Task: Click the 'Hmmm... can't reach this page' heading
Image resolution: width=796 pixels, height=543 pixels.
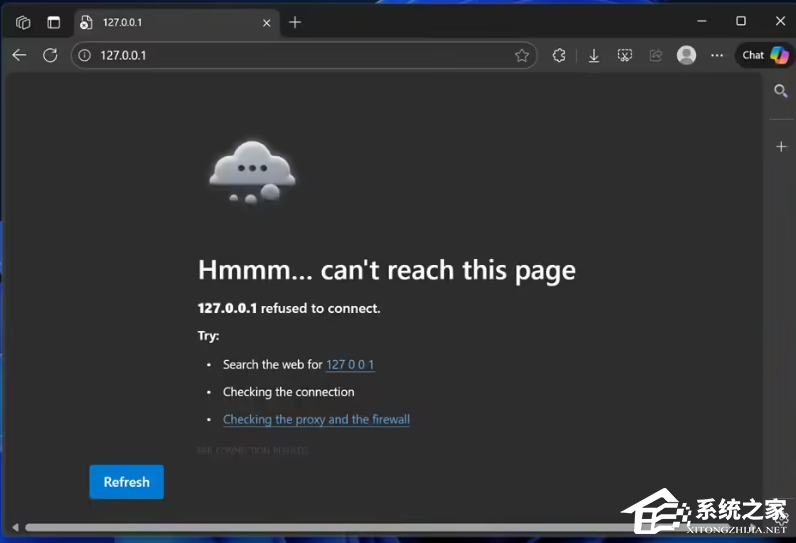Action: (x=387, y=270)
